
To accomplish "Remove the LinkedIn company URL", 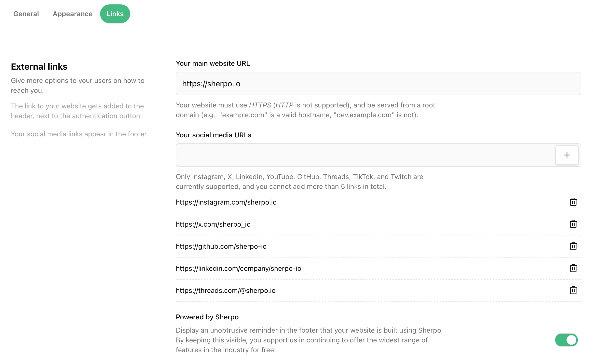I will 573,268.
